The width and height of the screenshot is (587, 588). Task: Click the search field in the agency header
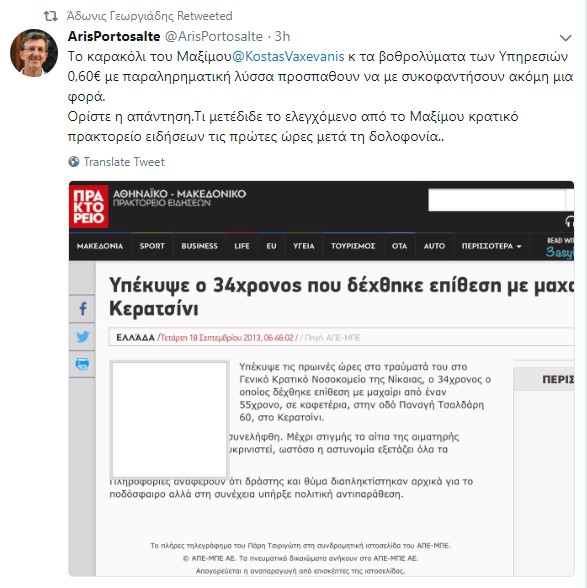pyautogui.click(x=497, y=200)
